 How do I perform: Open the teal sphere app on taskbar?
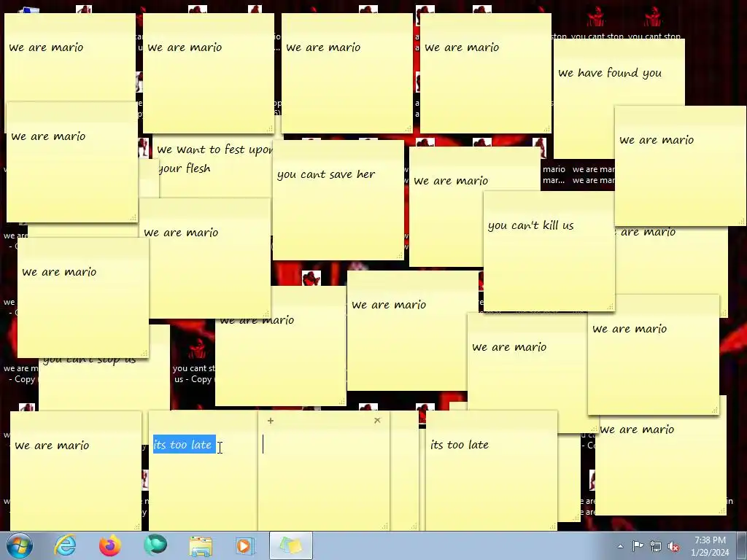[155, 545]
